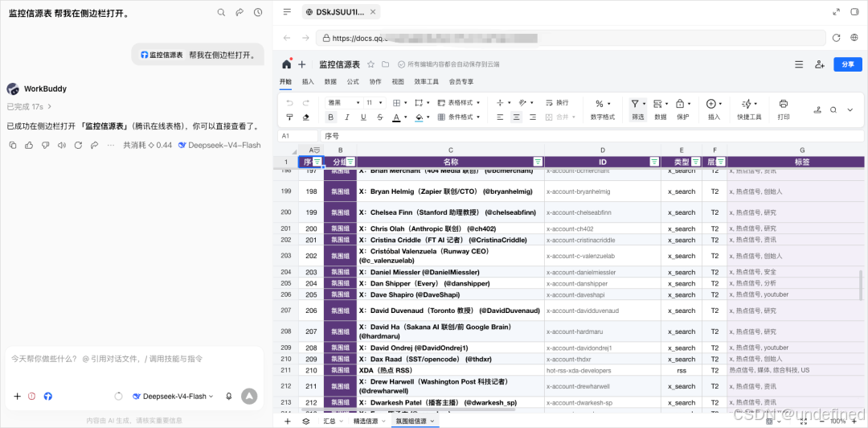This screenshot has height=428, width=868.
Task: Print the spreadsheet
Action: coord(784,109)
